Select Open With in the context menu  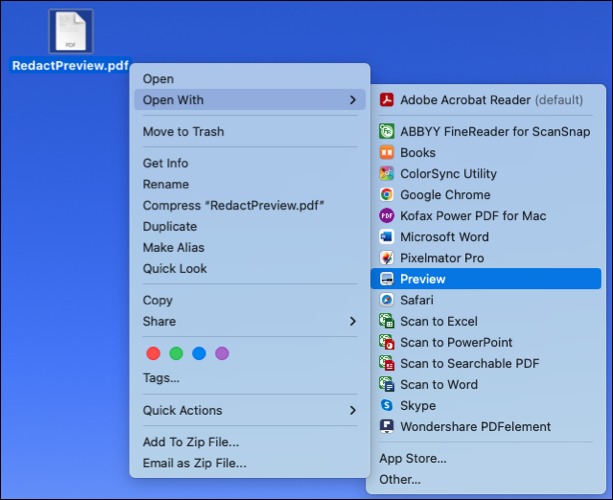[x=249, y=100]
